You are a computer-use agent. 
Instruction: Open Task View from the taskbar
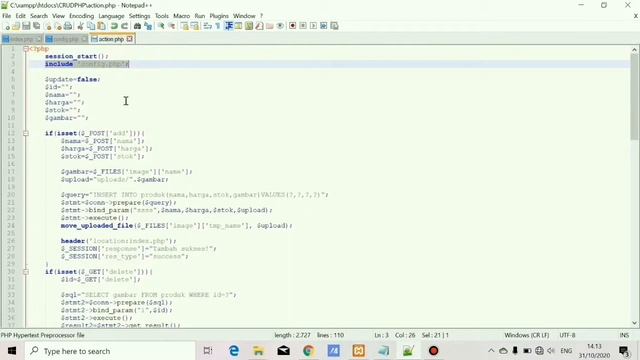208,351
